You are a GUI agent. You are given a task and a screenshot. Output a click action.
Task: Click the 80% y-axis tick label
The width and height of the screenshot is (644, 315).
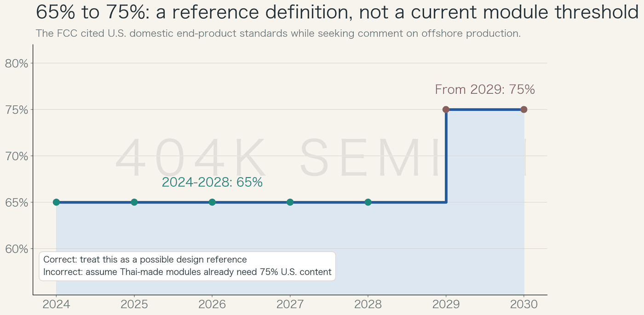[17, 63]
